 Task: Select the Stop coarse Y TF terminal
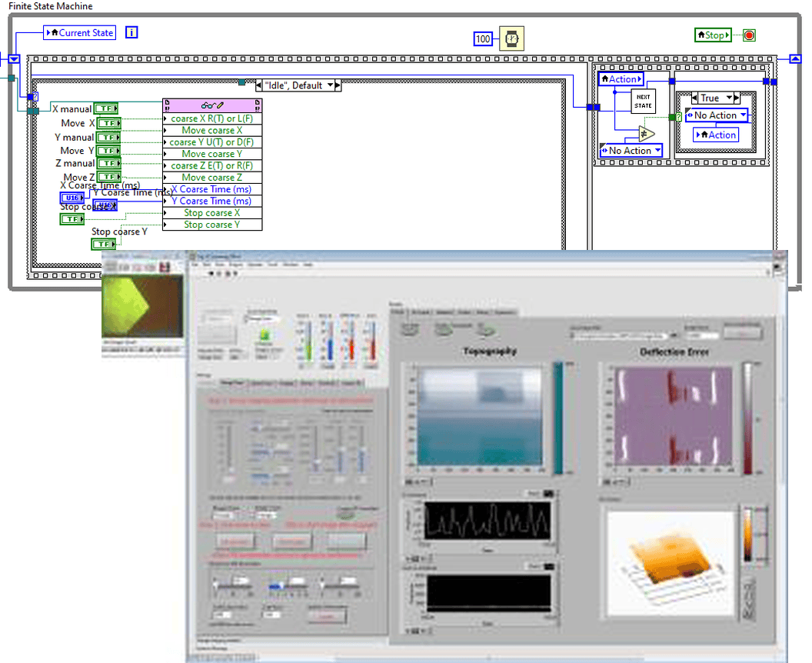104,244
